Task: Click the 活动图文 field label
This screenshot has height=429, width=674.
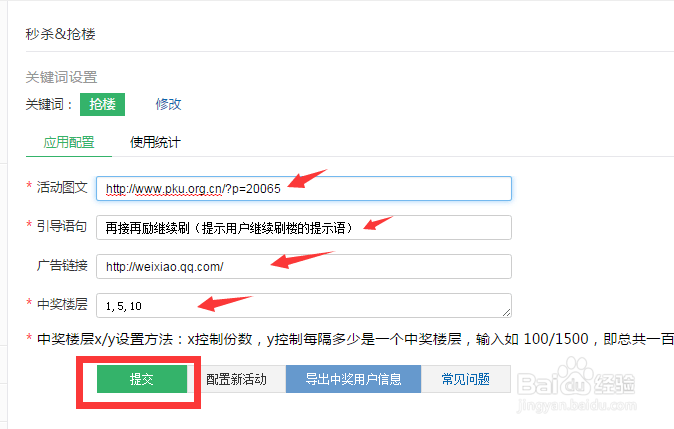Action: pyautogui.click(x=62, y=187)
